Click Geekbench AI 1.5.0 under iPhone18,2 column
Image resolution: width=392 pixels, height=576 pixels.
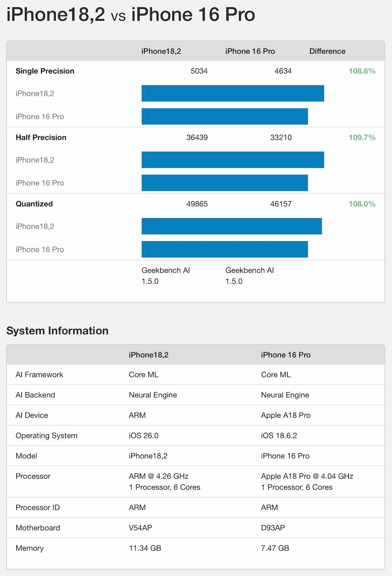pyautogui.click(x=166, y=276)
